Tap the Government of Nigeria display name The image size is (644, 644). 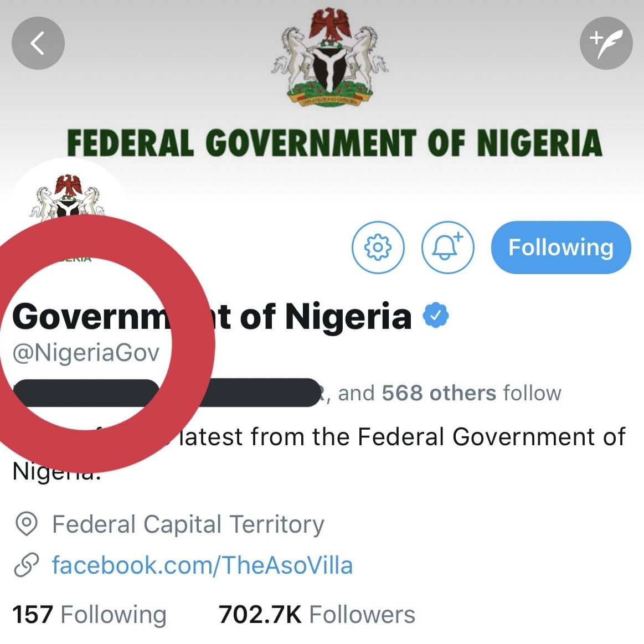tap(212, 316)
